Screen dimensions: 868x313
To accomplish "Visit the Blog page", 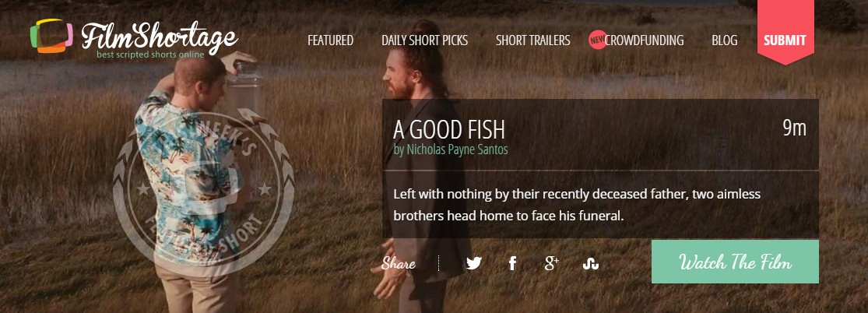I will click(725, 40).
